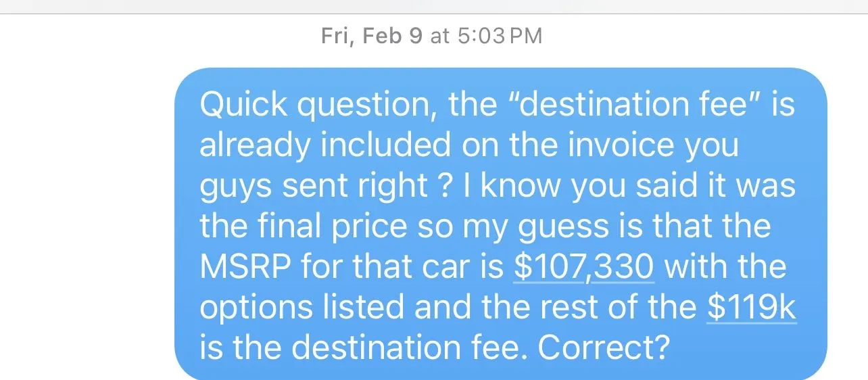
Task: Tap the underlined $119k amount link
Action: coord(752,306)
